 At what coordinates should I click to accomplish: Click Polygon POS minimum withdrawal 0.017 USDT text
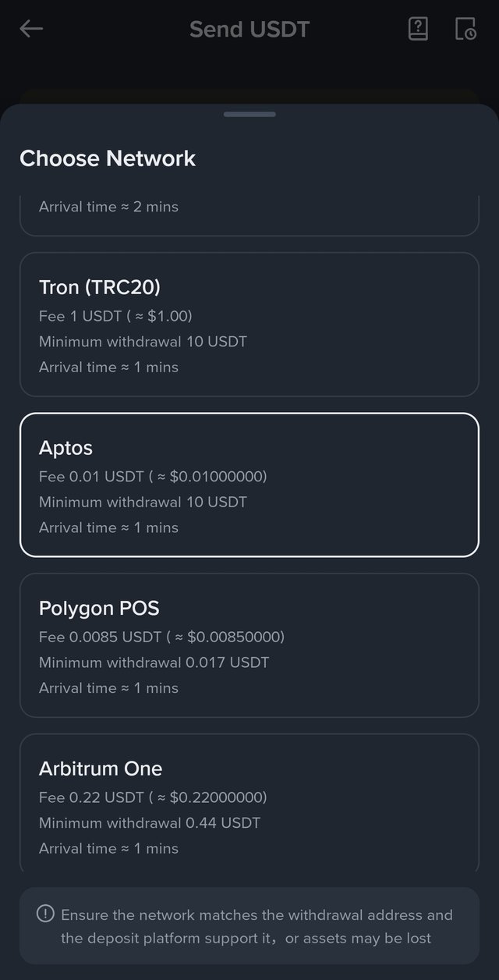coord(154,662)
